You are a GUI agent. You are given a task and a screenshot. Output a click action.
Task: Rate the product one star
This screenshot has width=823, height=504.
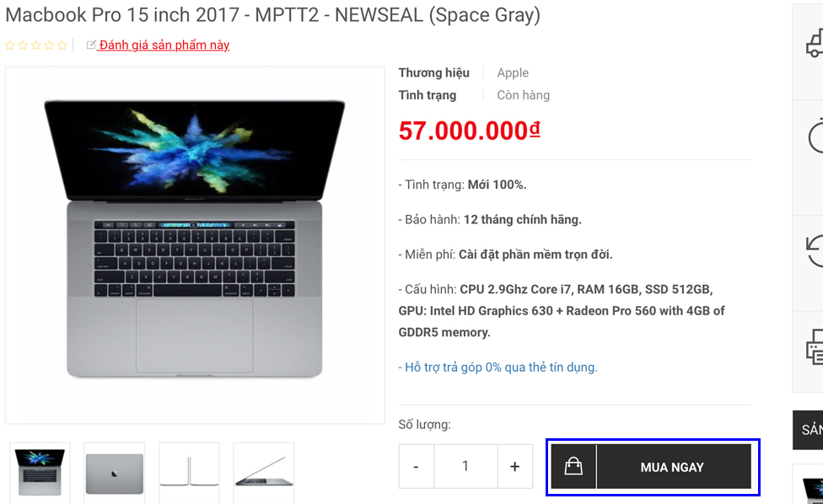pos(10,46)
